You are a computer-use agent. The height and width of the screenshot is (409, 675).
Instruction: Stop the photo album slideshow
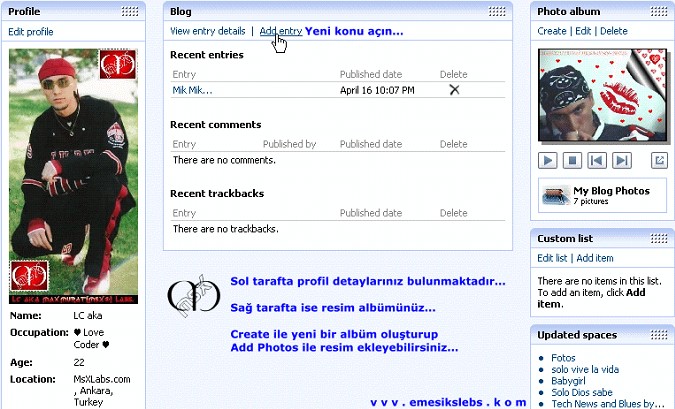coord(573,160)
